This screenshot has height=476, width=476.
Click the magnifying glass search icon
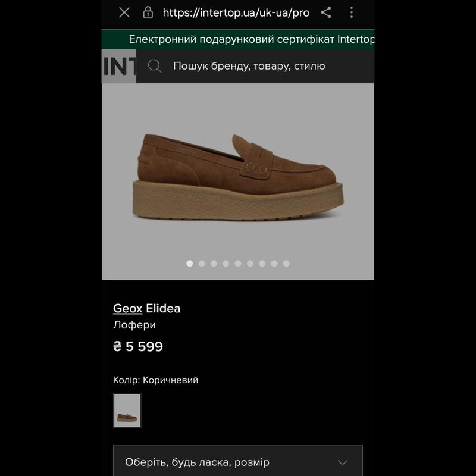tap(155, 66)
